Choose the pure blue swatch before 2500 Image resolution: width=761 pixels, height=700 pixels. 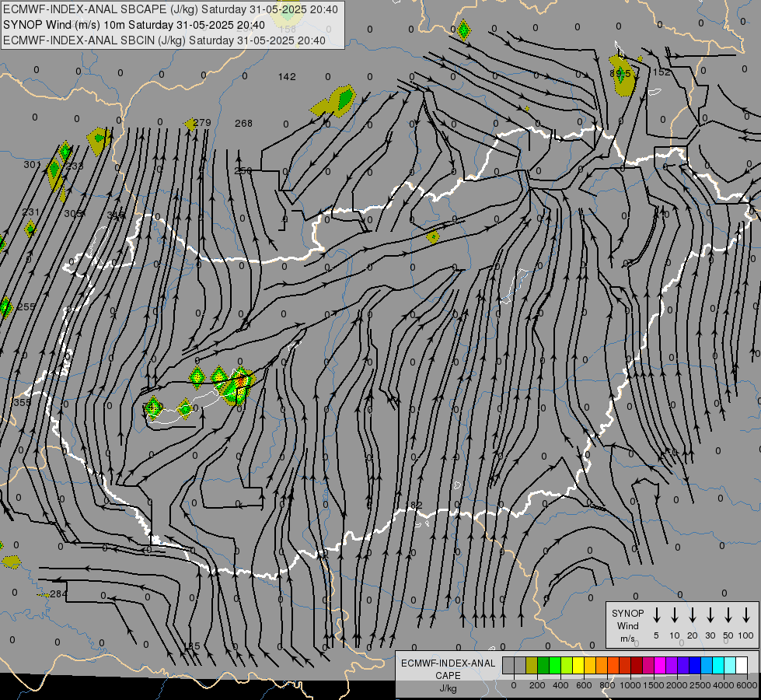tap(695, 666)
